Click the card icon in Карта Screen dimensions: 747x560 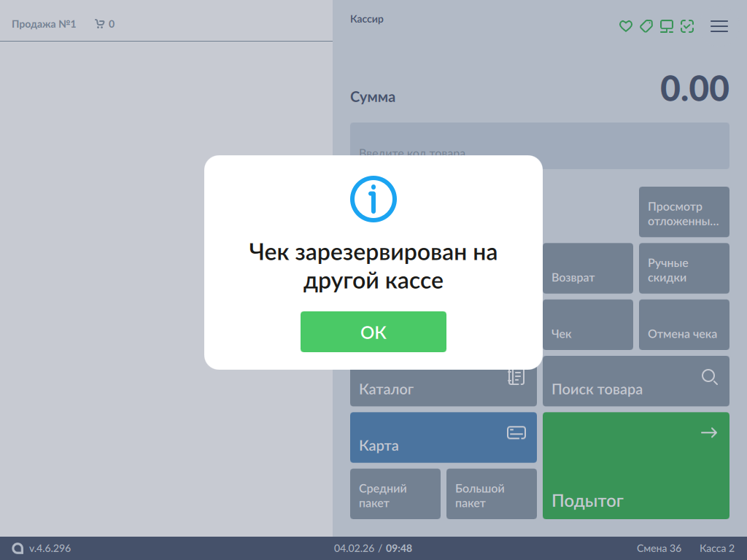point(516,433)
